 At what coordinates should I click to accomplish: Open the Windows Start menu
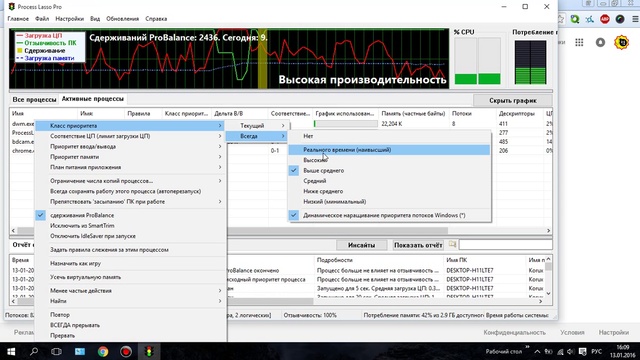[11, 351]
